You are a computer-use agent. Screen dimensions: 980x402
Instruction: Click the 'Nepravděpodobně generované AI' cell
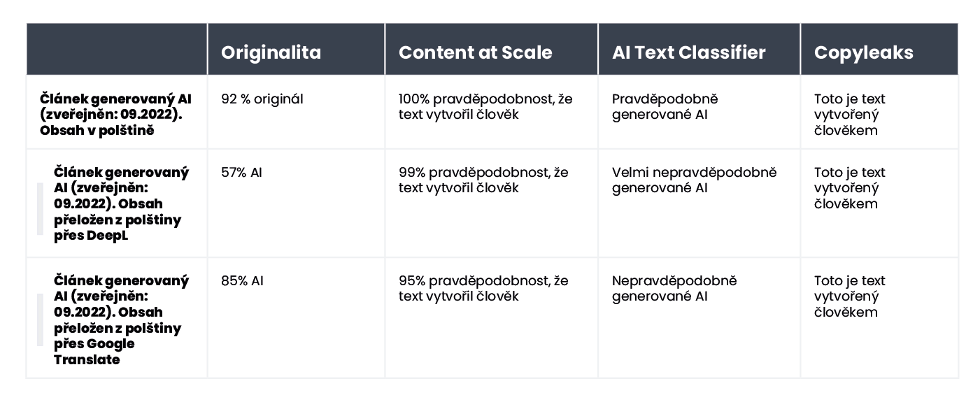click(x=674, y=288)
